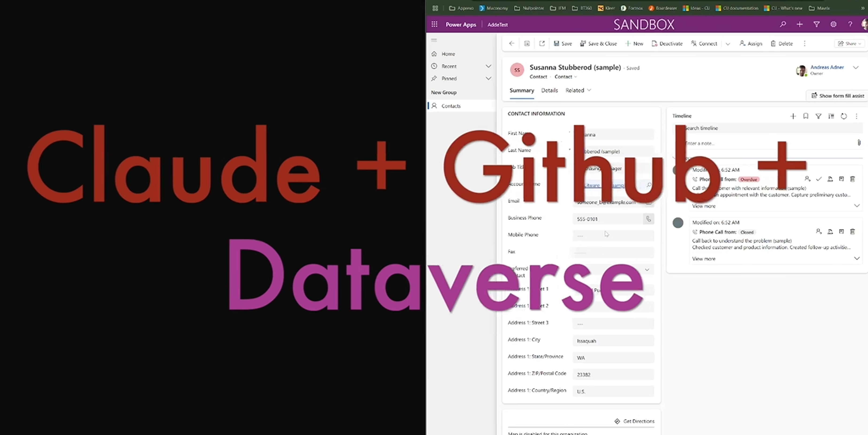Open record in new window icon

click(x=542, y=44)
